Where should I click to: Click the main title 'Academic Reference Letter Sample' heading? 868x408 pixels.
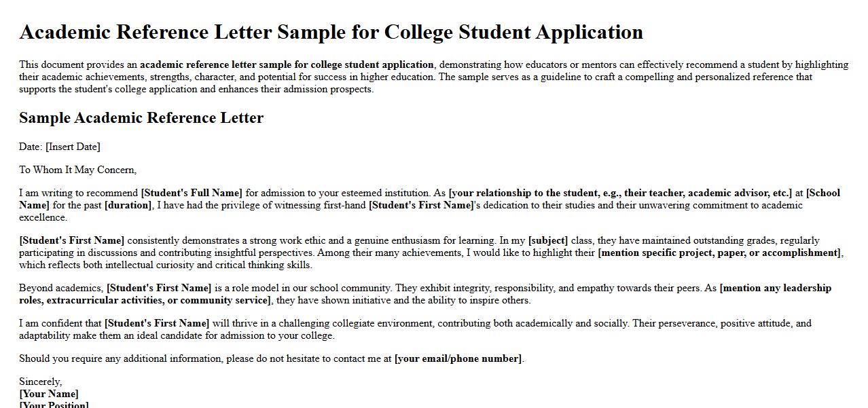(x=331, y=32)
